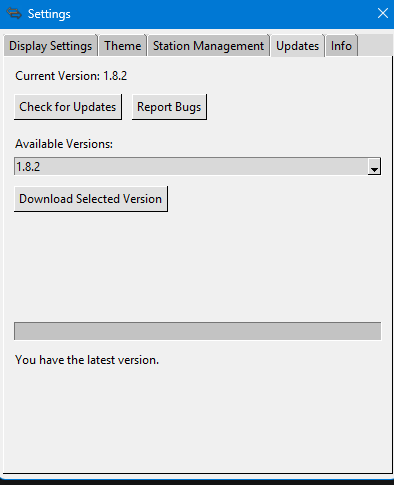The image size is (394, 485).
Task: Click the Current Version 1.8.2 label
Action: pyautogui.click(x=71, y=76)
